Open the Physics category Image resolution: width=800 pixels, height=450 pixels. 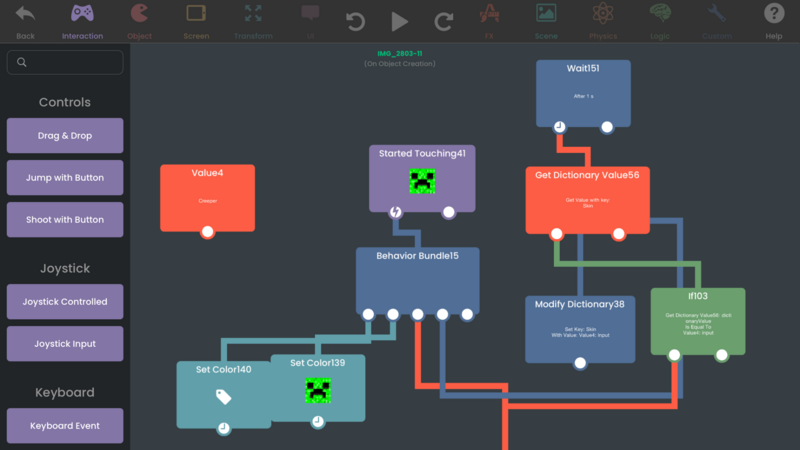click(x=603, y=21)
